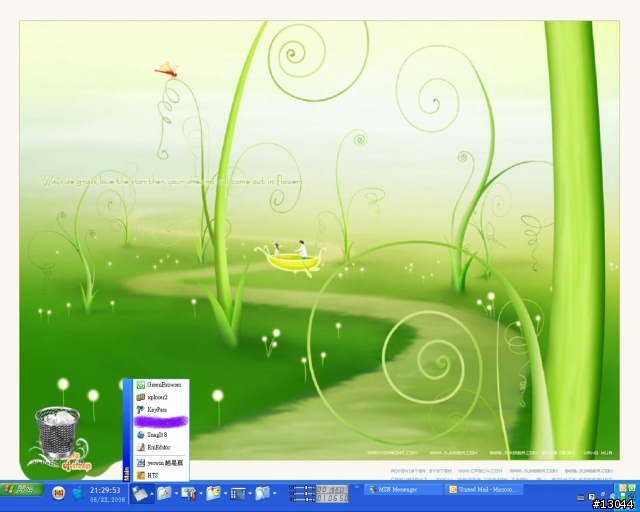
Task: Open the Start button on the taskbar
Action: click(22, 489)
